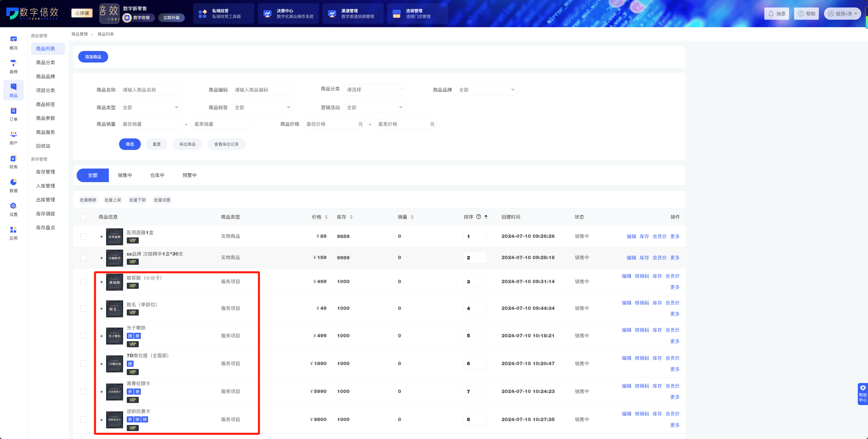Viewport: 868px width, 439px height.
Task: Expand the 光子嫩肤 row plus
Action: pyautogui.click(x=101, y=336)
